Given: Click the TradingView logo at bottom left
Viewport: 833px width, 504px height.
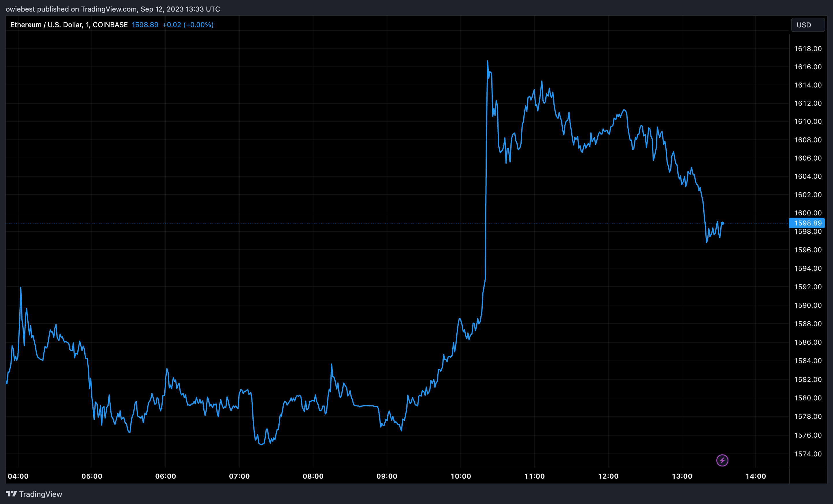Looking at the screenshot, I should pyautogui.click(x=34, y=494).
